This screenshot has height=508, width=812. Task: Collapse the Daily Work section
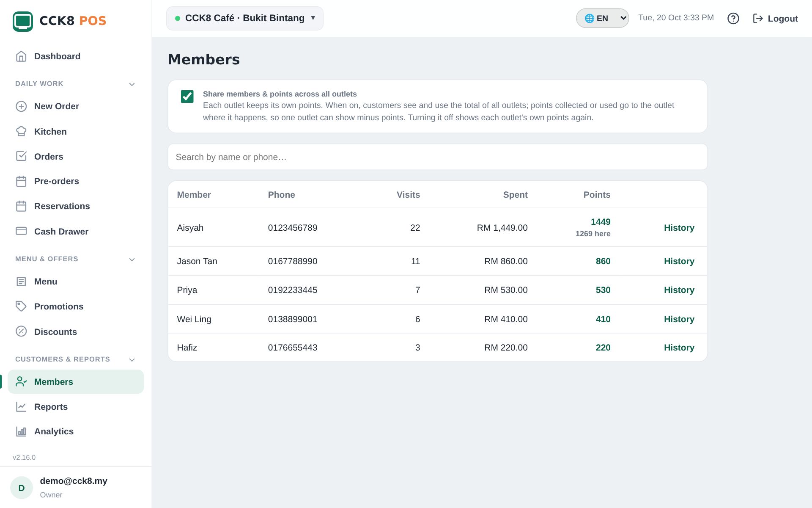(132, 84)
